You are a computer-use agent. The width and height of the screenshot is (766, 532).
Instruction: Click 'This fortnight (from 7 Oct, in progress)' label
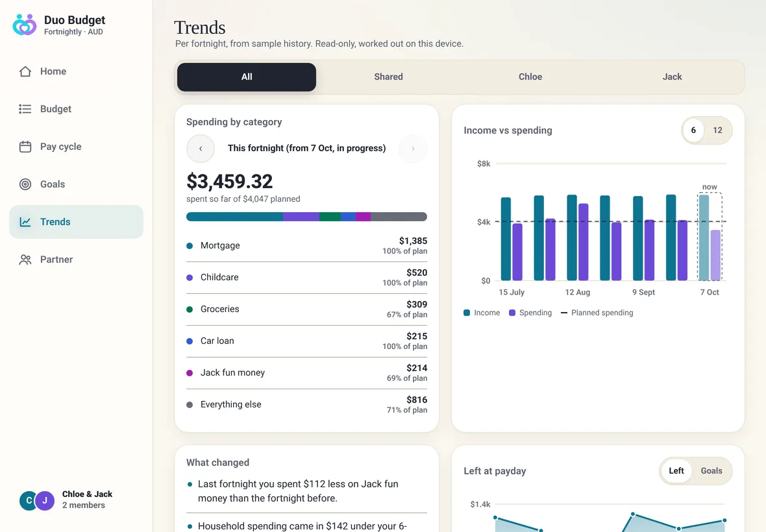(307, 149)
